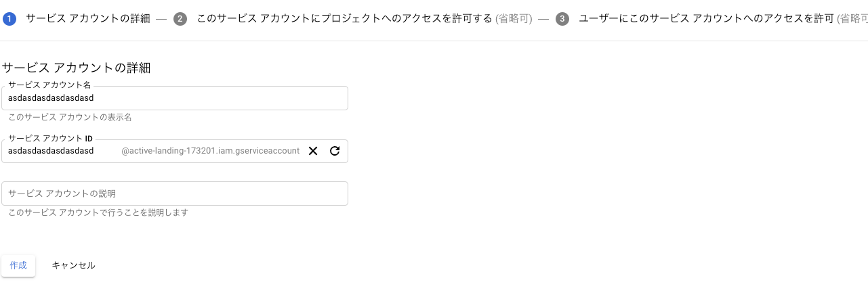This screenshot has width=868, height=295.
Task: Go to step 'このサービス アカウントにプロジェクトへのアクセスを許可する'
Action: coord(344,19)
